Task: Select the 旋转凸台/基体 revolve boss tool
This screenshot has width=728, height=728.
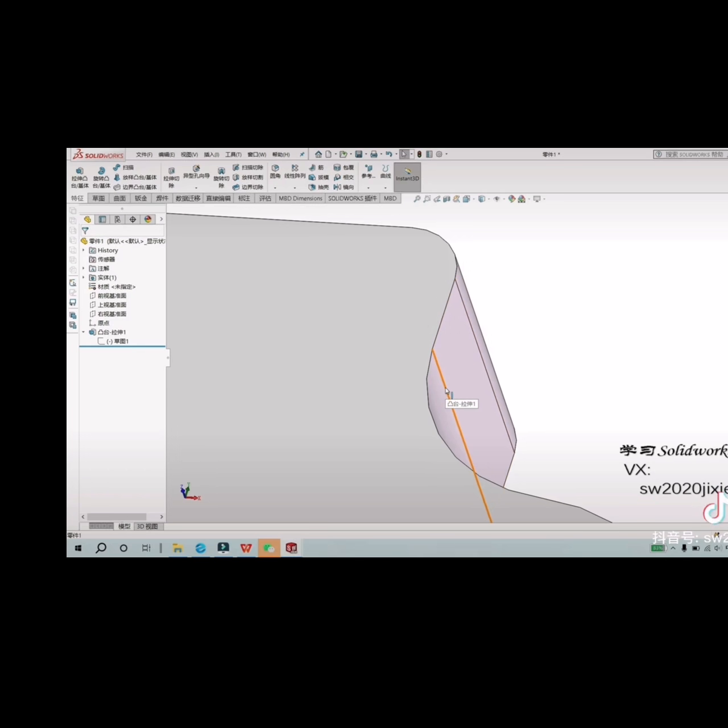Action: 101,177
